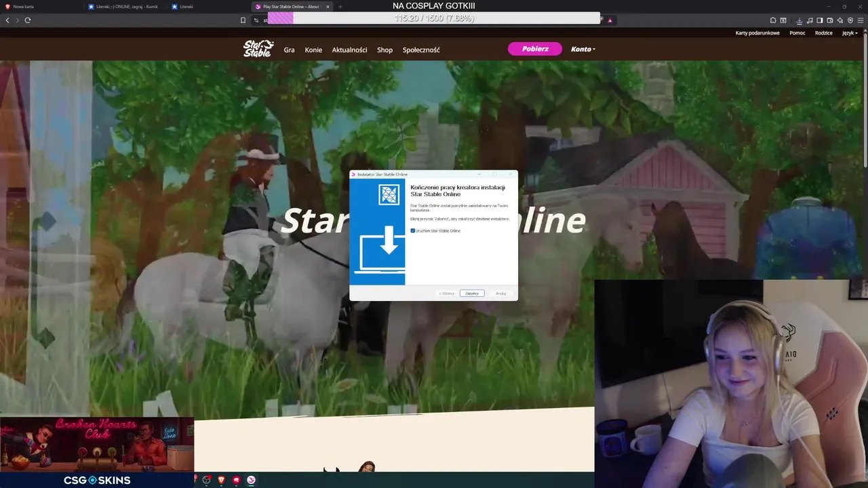This screenshot has height=488, width=868.
Task: Switch to the Nowa karta tab
Action: coord(42,6)
